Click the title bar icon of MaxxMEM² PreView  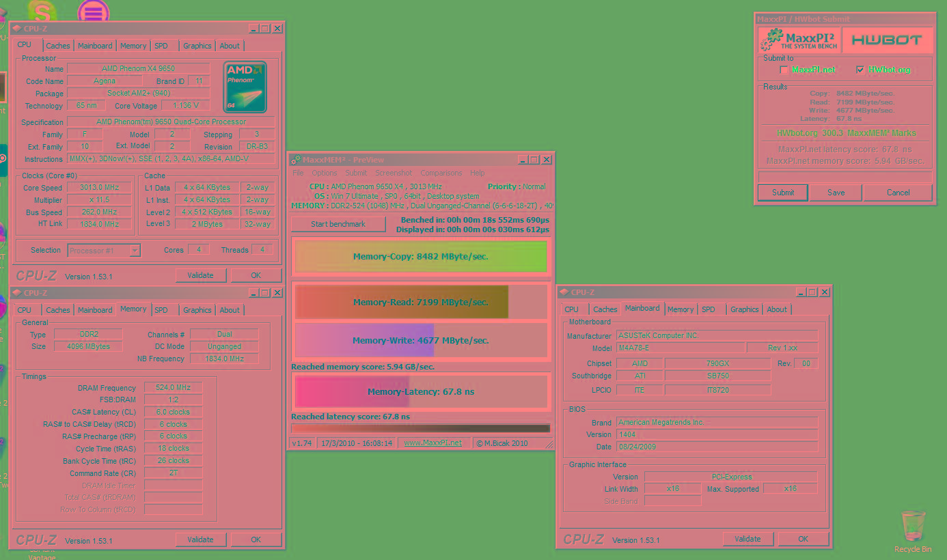coord(296,160)
